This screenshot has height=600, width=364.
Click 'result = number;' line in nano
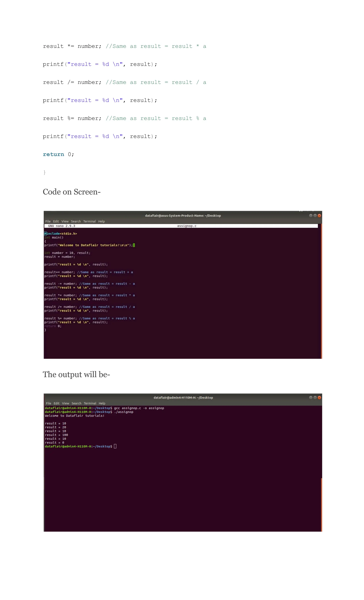tap(60, 257)
